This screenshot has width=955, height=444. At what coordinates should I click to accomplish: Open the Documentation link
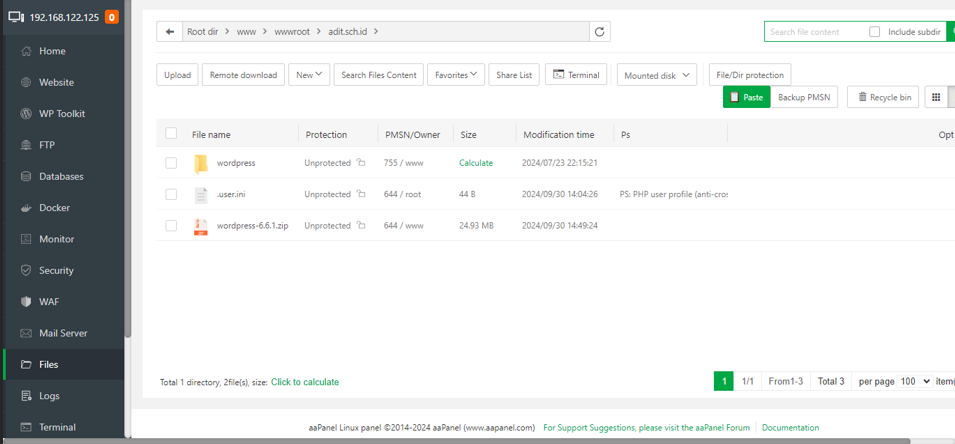(791, 428)
